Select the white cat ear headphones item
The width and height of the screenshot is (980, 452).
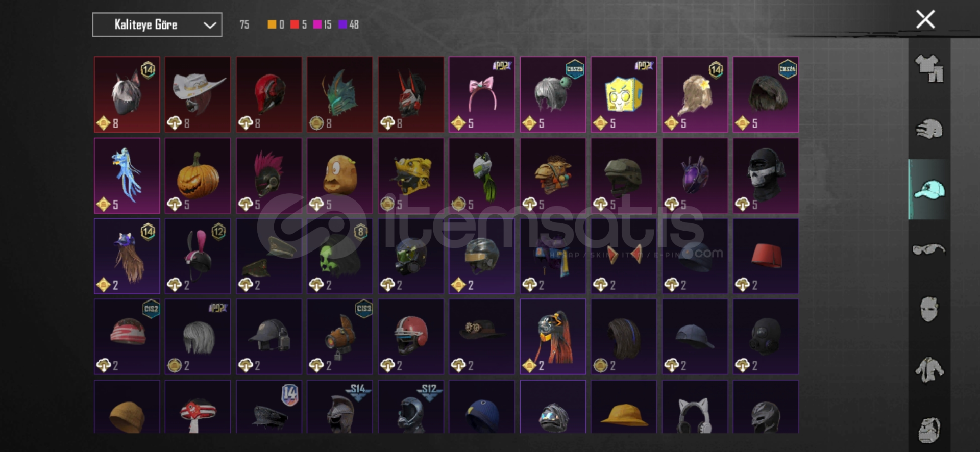(695, 407)
